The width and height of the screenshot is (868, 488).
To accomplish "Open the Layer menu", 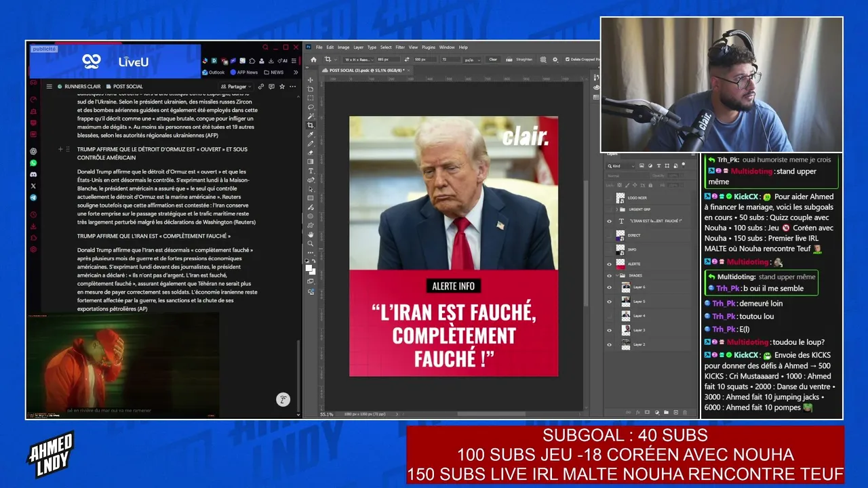I will (358, 47).
